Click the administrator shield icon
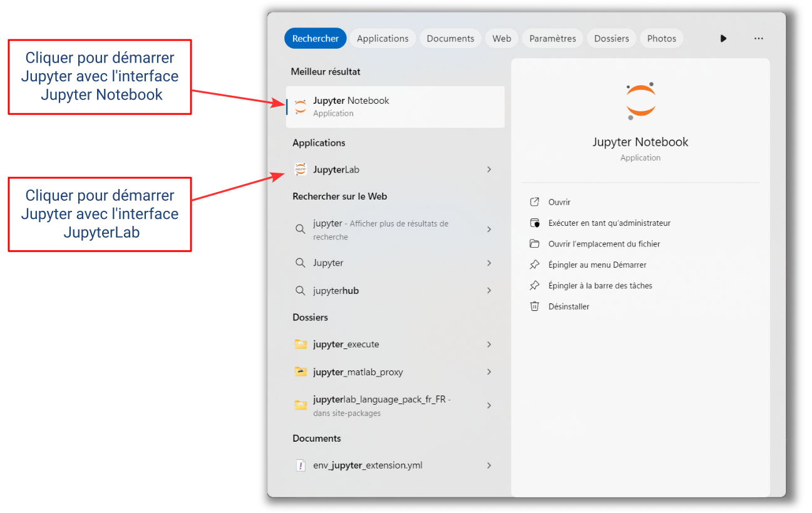This screenshot has height=513, width=812. click(x=535, y=223)
